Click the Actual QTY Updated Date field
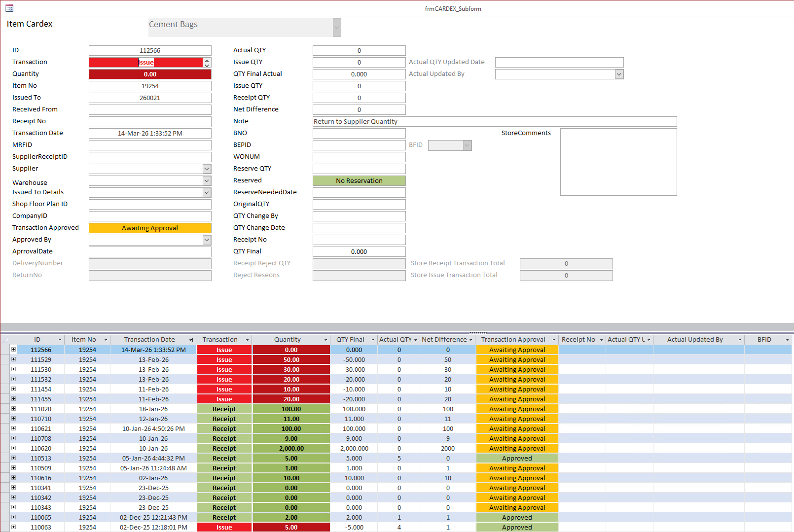 pyautogui.click(x=559, y=62)
